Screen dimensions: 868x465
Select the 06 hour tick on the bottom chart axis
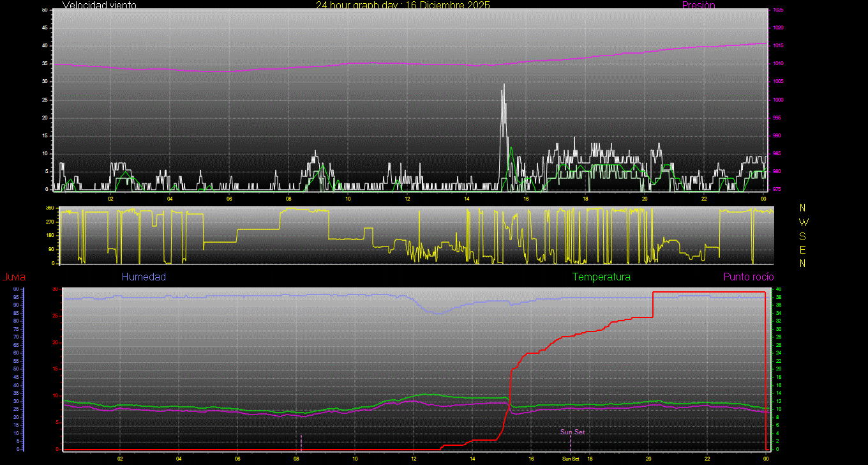click(x=237, y=459)
